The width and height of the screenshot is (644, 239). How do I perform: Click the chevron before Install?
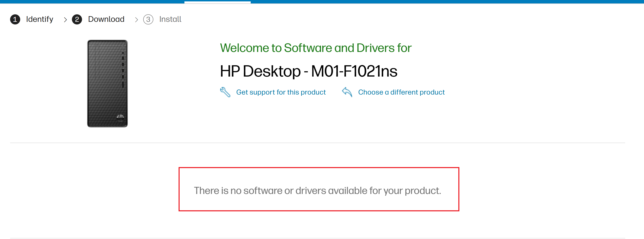coord(136,20)
